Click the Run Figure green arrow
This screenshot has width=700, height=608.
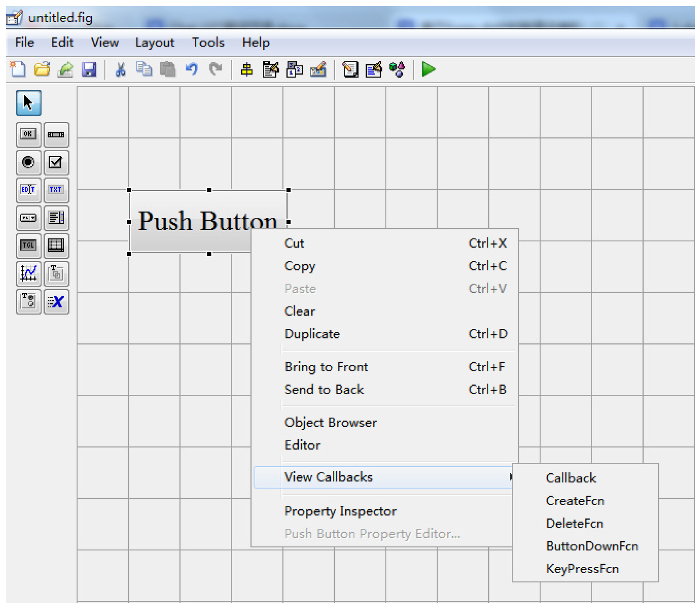[428, 69]
